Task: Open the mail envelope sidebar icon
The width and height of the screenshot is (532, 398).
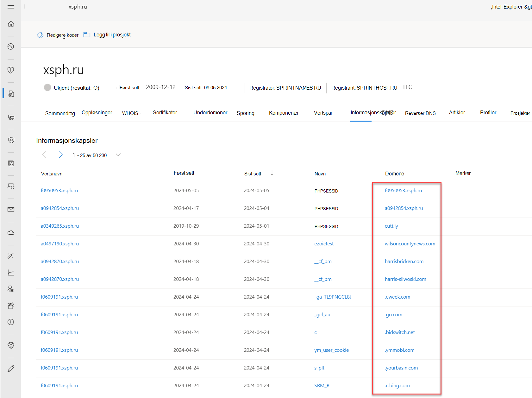Action: [11, 209]
